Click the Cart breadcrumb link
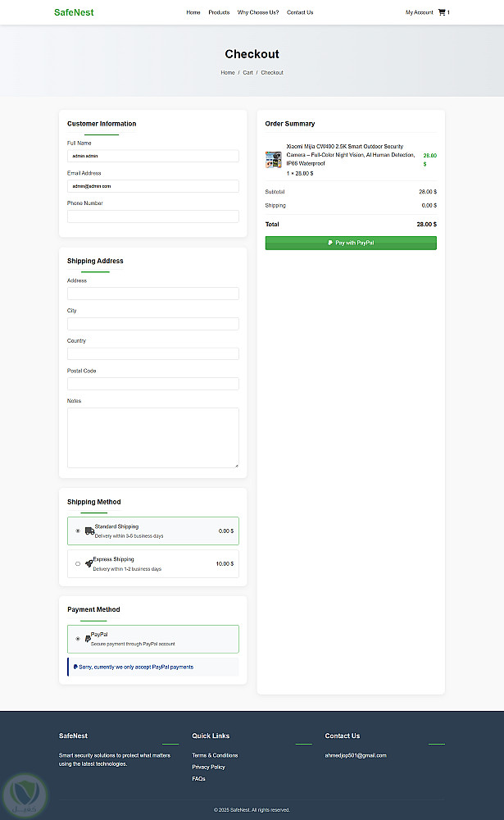 [247, 73]
